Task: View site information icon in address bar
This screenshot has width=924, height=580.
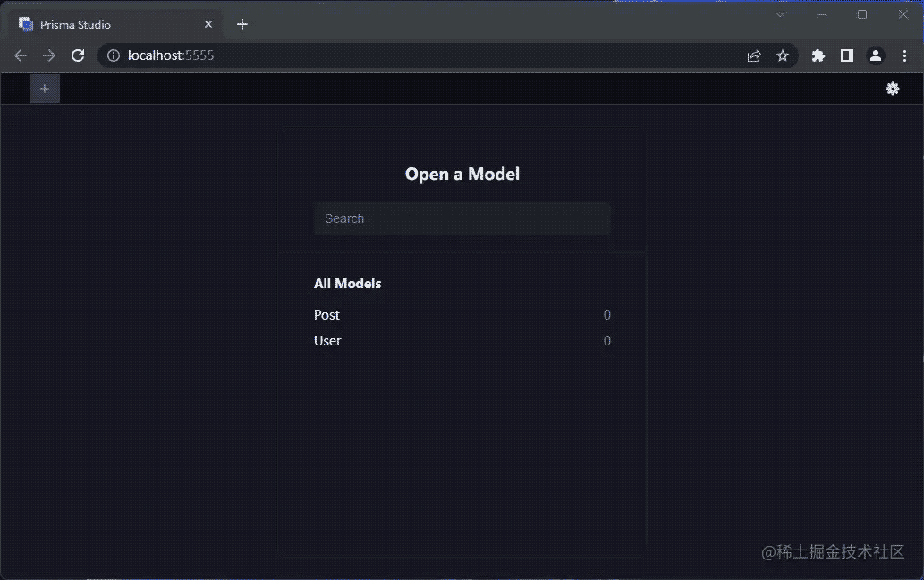Action: (114, 55)
